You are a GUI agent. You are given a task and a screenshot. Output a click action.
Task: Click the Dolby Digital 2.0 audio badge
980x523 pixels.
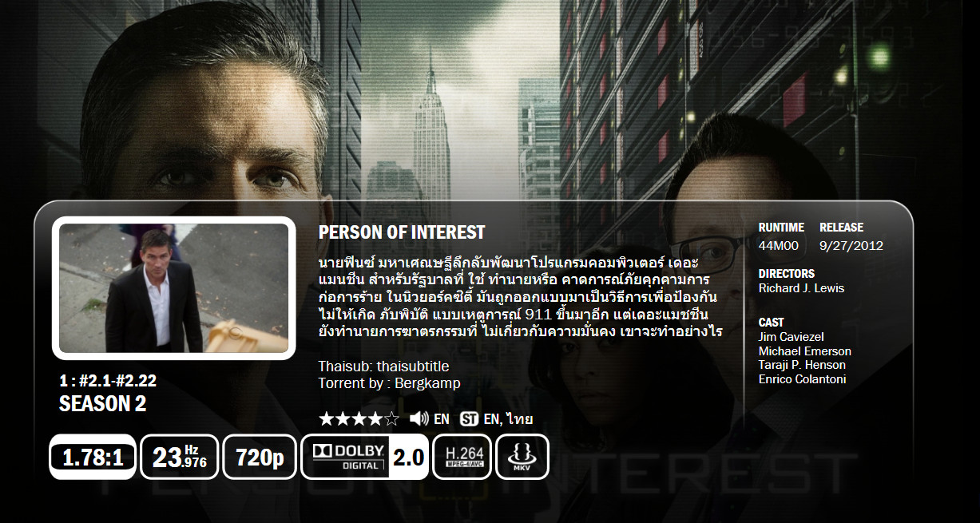click(364, 457)
